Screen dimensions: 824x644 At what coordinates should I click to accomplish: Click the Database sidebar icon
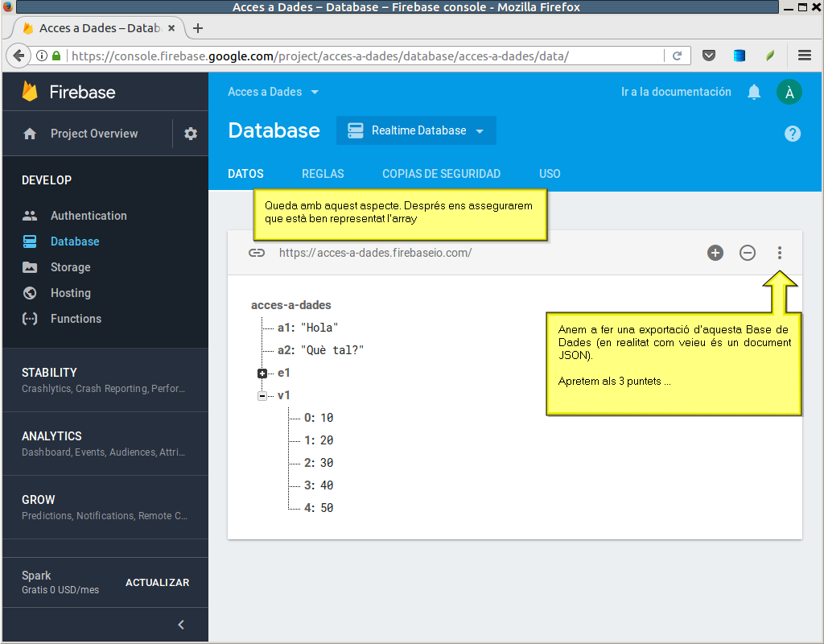(x=30, y=242)
